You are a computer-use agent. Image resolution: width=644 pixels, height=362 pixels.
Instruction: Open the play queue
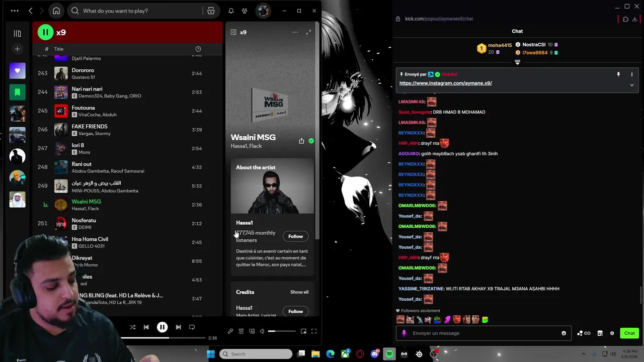click(241, 331)
